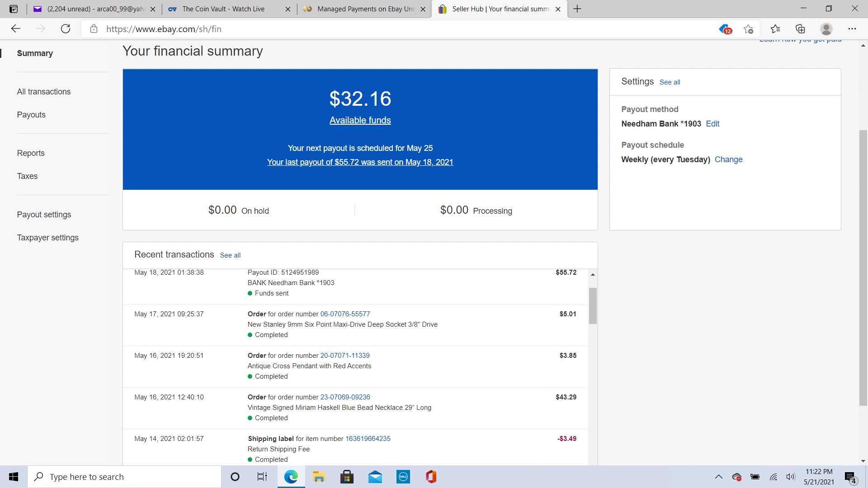
Task: Open Taxes in sidebar
Action: coord(27,176)
